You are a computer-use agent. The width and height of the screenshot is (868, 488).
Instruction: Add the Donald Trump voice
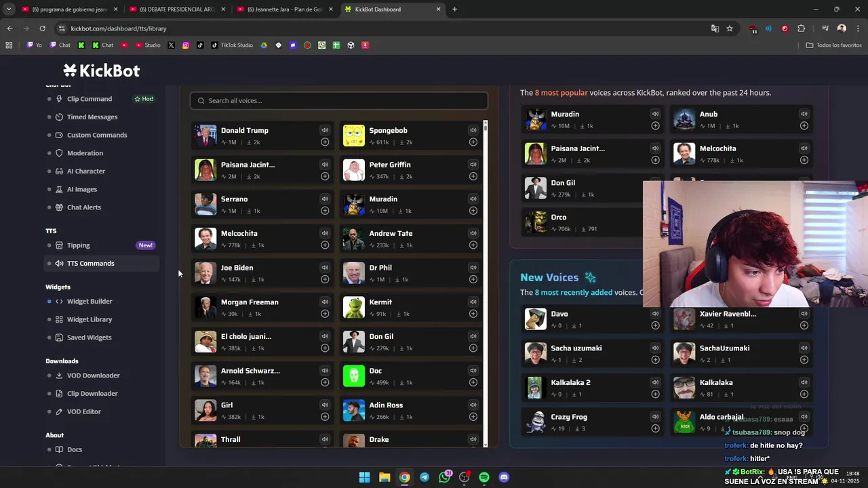(x=325, y=142)
